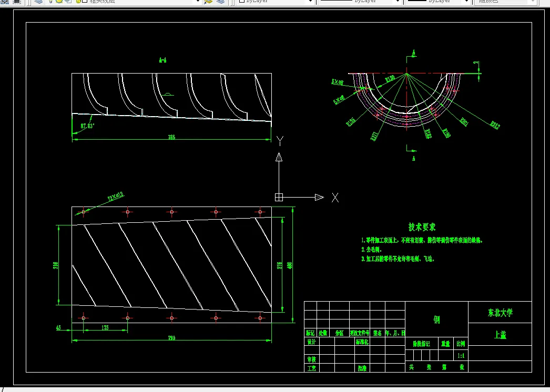The height and width of the screenshot is (392, 550).
Task: Click the 批准 label
Action: [x=362, y=368]
